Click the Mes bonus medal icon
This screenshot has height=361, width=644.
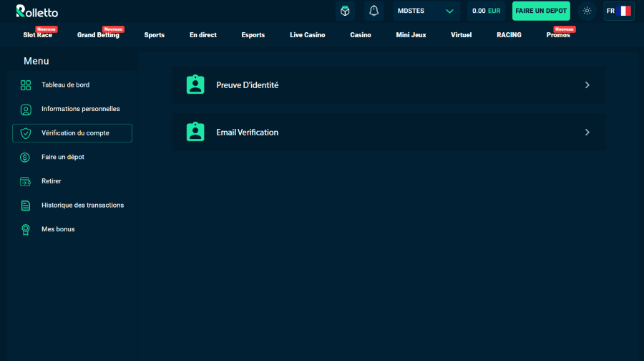[26, 229]
